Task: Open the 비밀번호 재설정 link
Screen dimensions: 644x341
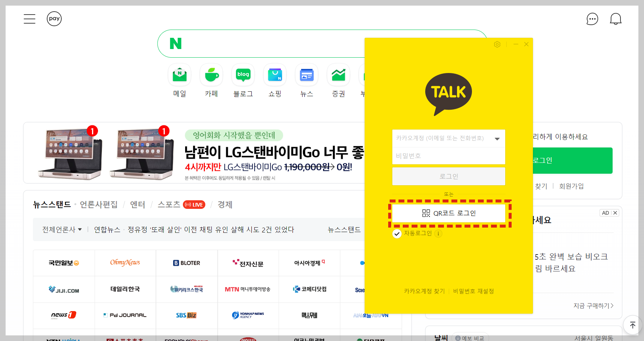Action: [473, 291]
